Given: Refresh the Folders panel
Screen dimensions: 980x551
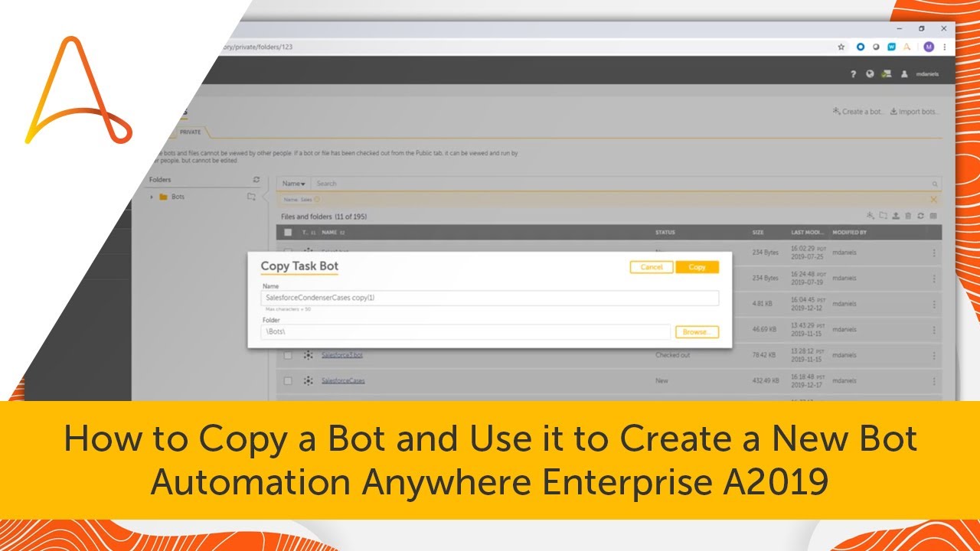Looking at the screenshot, I should tap(256, 180).
